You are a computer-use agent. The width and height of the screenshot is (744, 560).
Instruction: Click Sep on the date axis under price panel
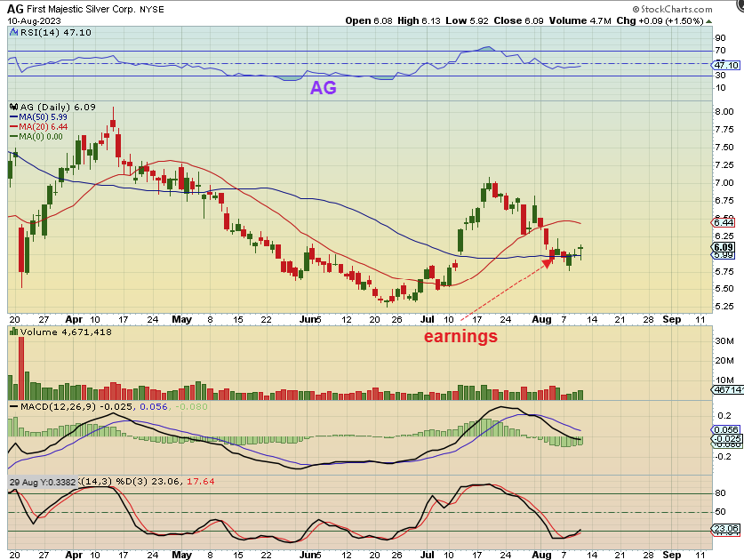pyautogui.click(x=671, y=319)
